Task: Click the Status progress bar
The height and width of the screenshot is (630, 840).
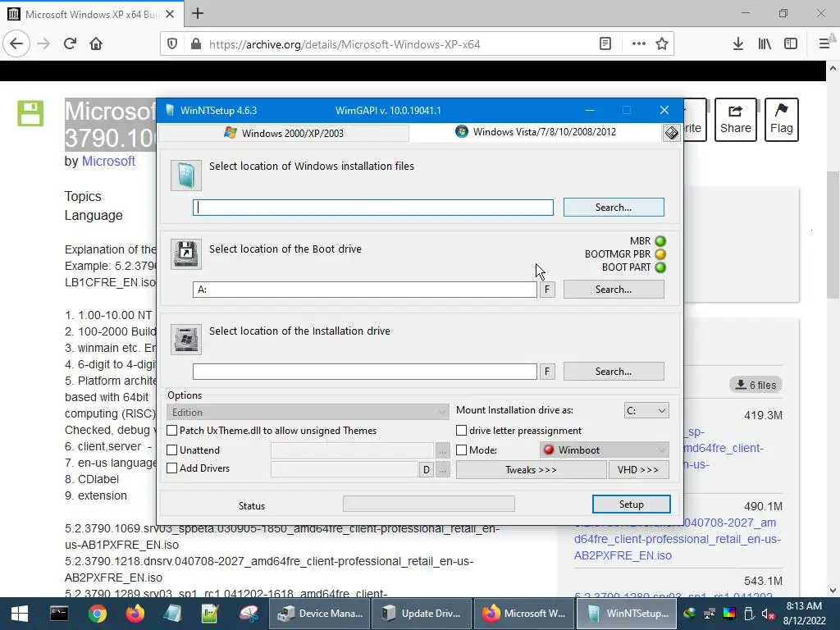Action: tap(428, 504)
